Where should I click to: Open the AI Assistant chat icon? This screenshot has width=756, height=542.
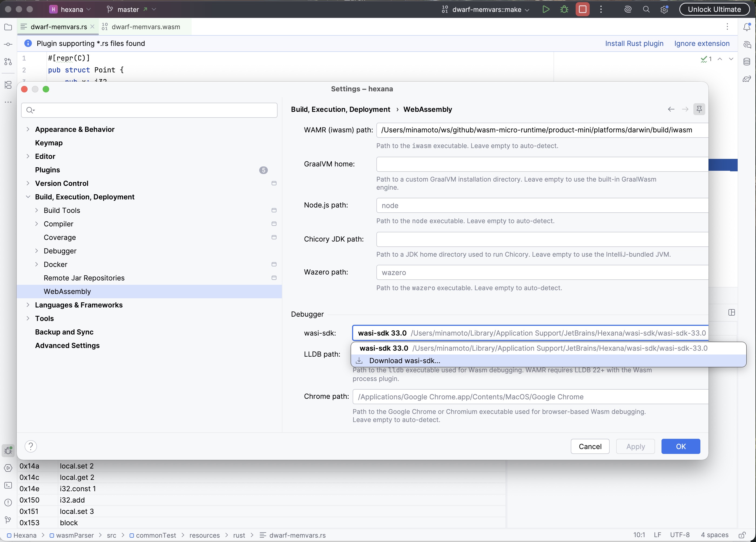click(x=747, y=44)
